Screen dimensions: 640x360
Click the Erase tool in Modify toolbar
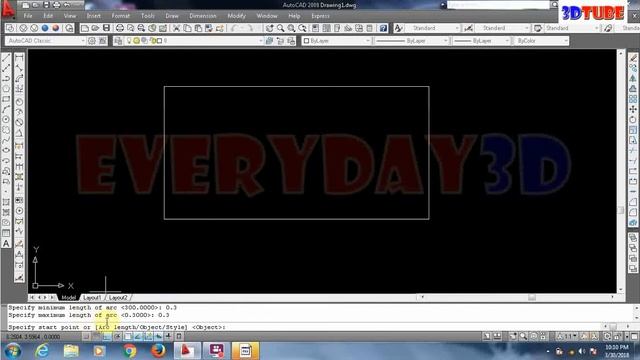[633, 58]
